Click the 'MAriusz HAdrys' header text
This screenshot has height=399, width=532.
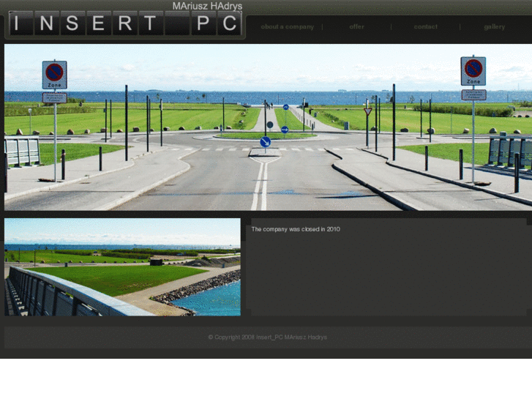(207, 6)
